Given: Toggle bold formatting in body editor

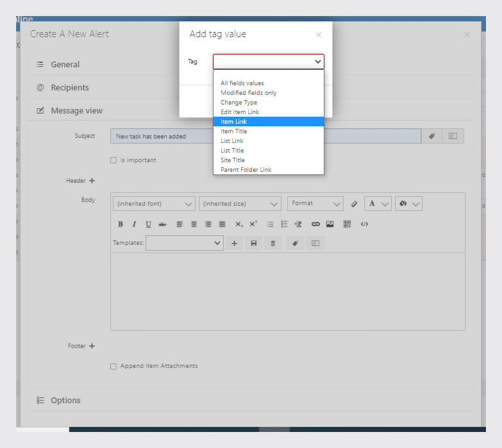Looking at the screenshot, I should coord(121,224).
